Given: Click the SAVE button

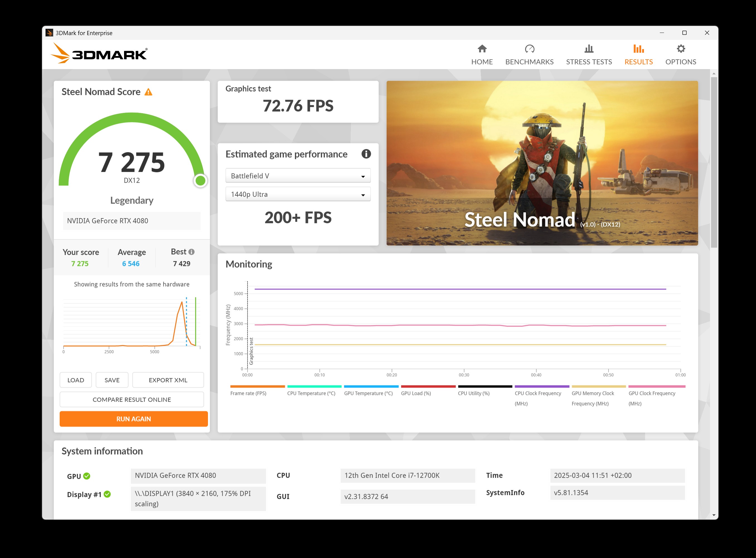Looking at the screenshot, I should [x=112, y=380].
